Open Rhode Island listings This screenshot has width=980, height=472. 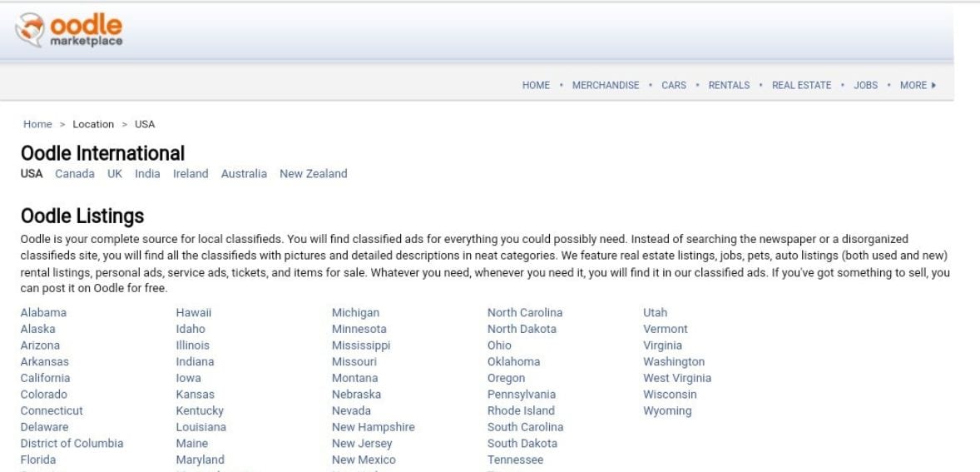522,410
